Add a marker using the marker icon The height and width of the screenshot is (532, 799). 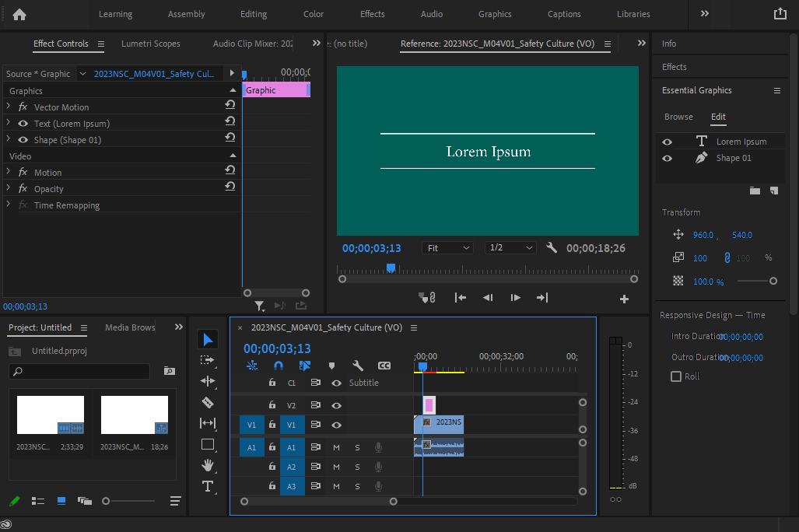click(x=331, y=366)
